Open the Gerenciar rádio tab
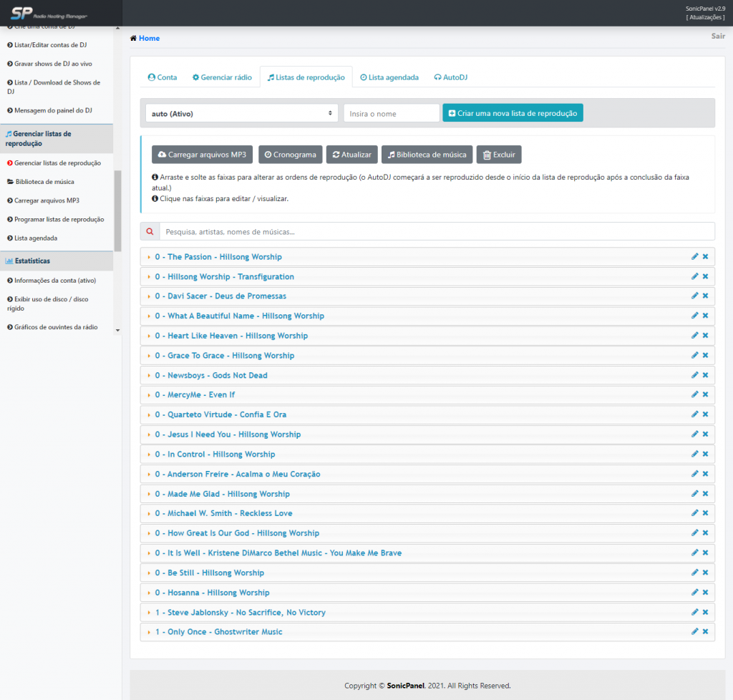Screen dimensions: 733x700 point(222,77)
